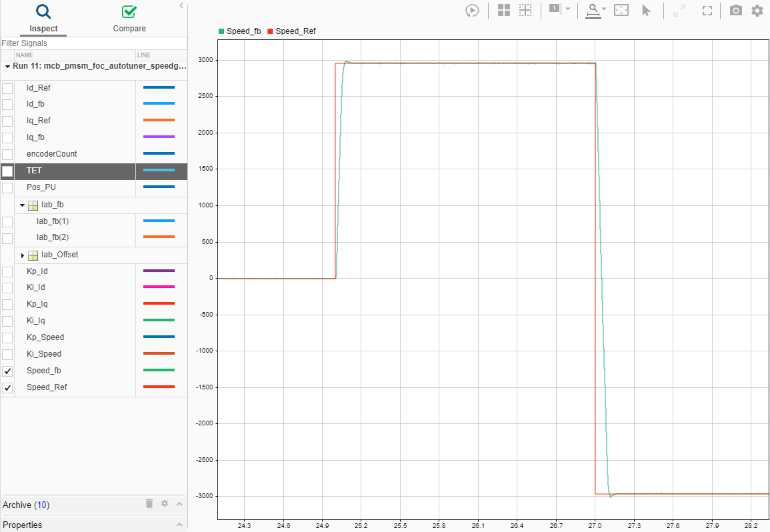Select the Inspect tab
This screenshot has height=532, width=770.
click(43, 19)
